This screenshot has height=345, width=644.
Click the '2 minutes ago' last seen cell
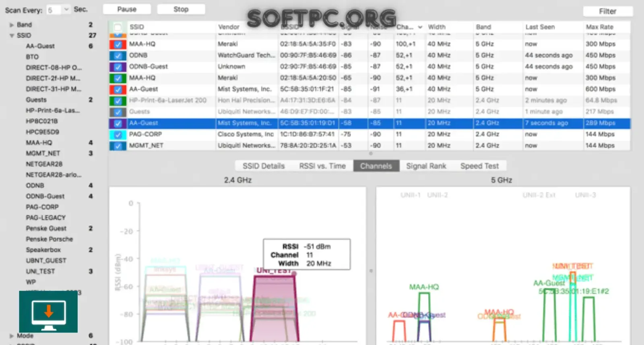(545, 101)
